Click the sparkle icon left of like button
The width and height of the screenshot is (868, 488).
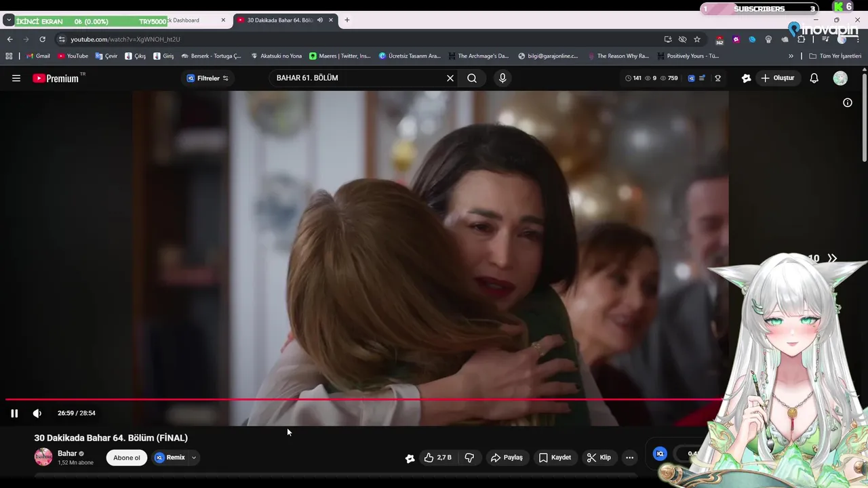point(410,458)
